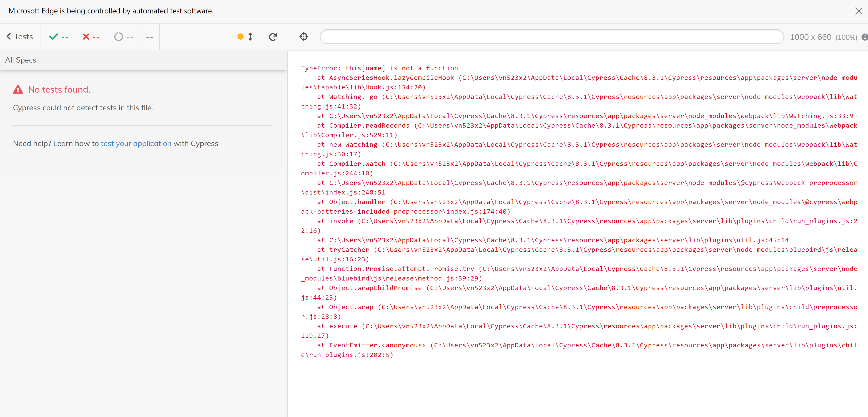The image size is (868, 417).
Task: Click the Compiler.readRecords stack trace line
Action: click(x=579, y=130)
